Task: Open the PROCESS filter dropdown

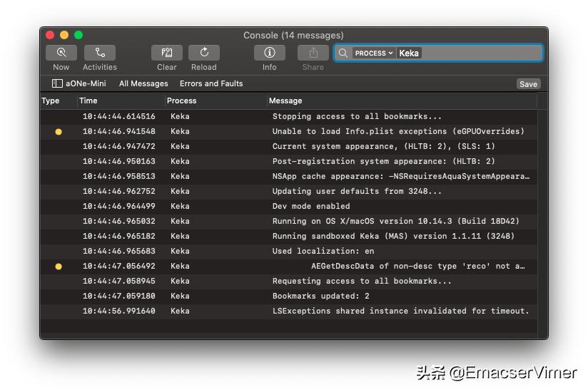Action: [x=374, y=53]
